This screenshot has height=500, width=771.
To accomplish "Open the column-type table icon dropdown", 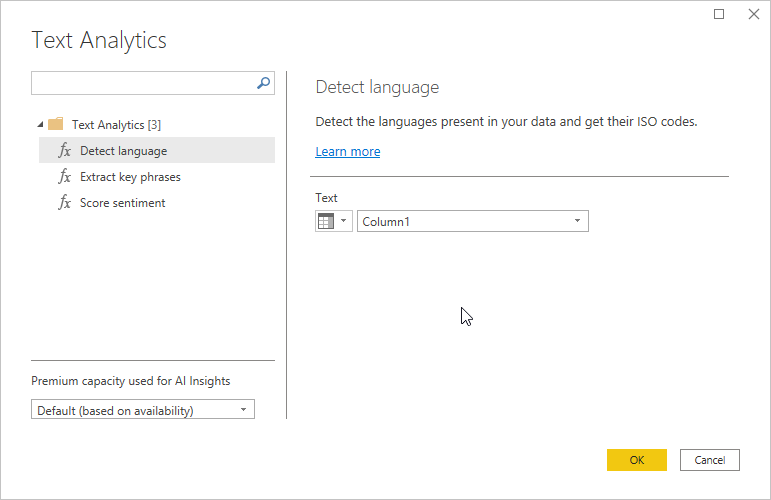I will tap(334, 221).
